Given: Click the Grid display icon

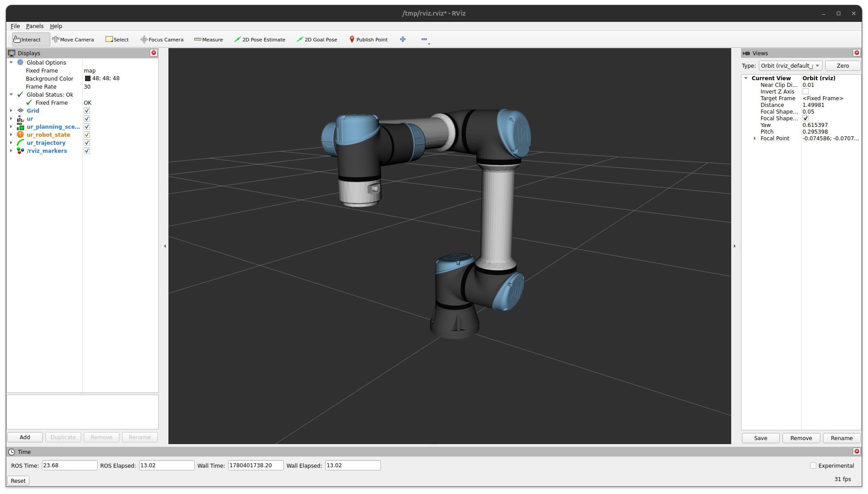Looking at the screenshot, I should 20,110.
